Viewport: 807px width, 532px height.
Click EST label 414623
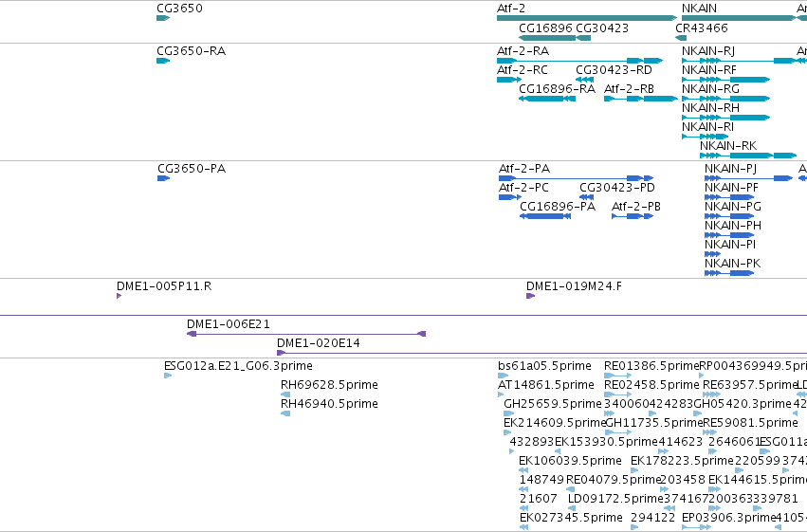tap(680, 442)
